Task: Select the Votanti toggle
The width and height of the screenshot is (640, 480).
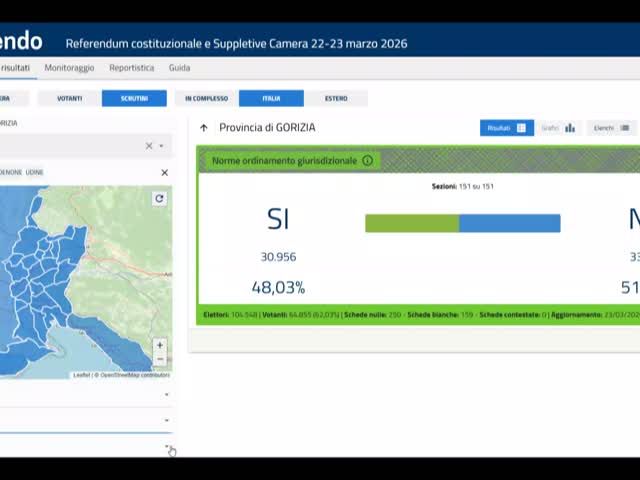Action: coord(69,98)
